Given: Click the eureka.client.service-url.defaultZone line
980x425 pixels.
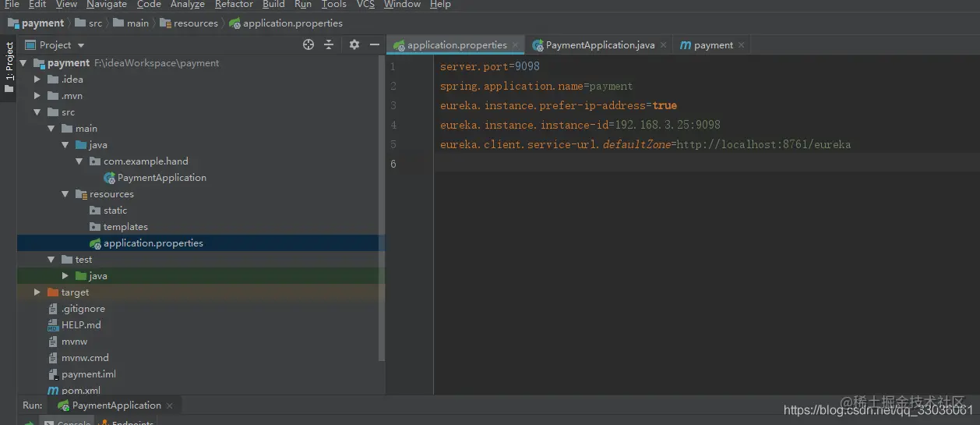Looking at the screenshot, I should (x=646, y=144).
